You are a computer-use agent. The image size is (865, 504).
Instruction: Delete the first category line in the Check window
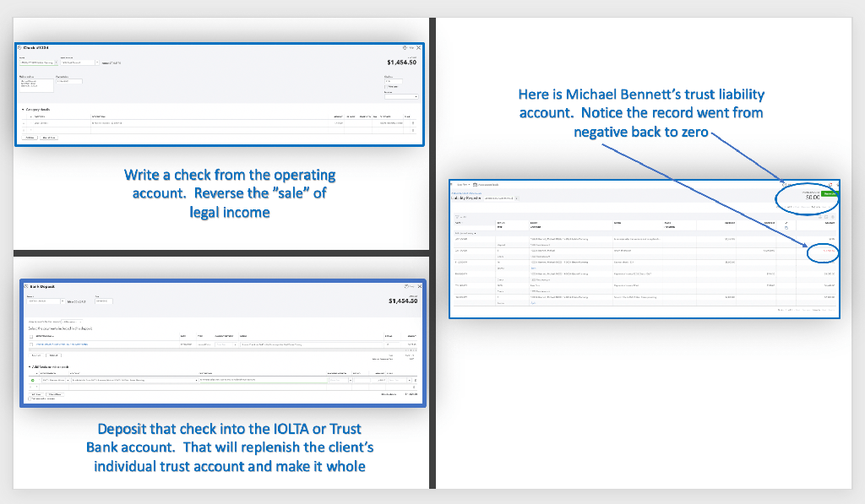(x=413, y=123)
